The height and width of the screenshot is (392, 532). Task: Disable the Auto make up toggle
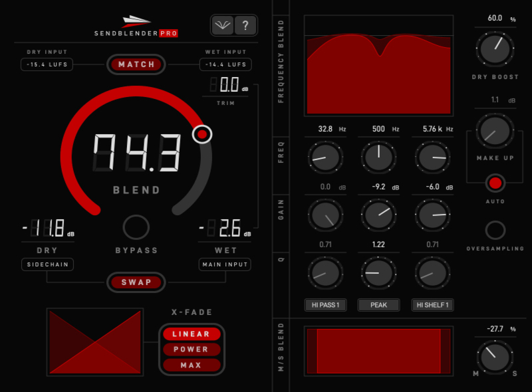coord(495,183)
